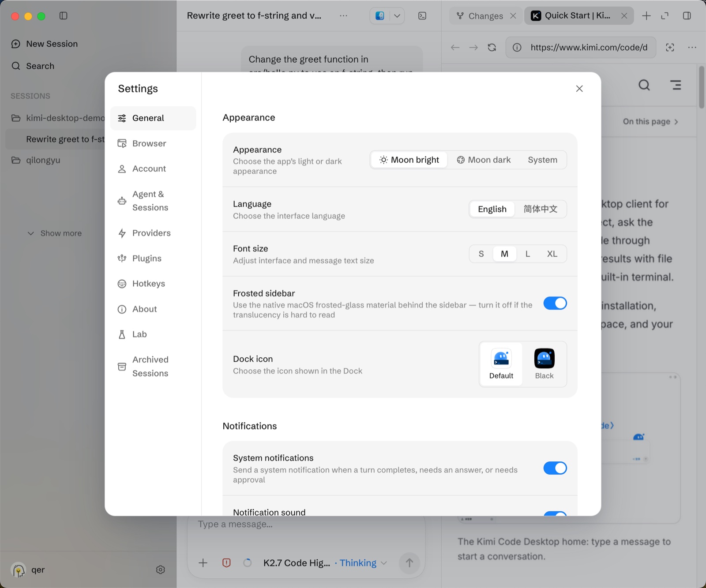Click the Type a message field

tap(306, 524)
